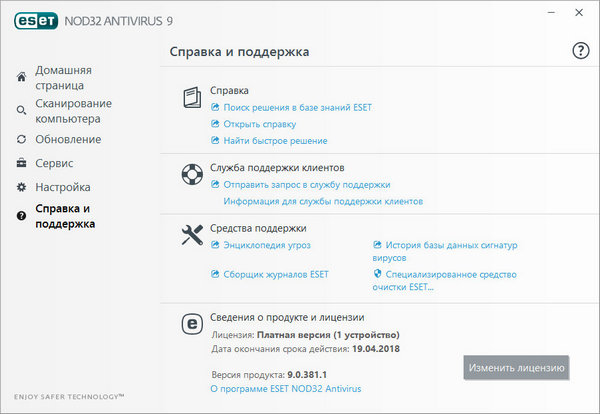Open О программе ESET NOD32 Antivirus

pos(286,387)
